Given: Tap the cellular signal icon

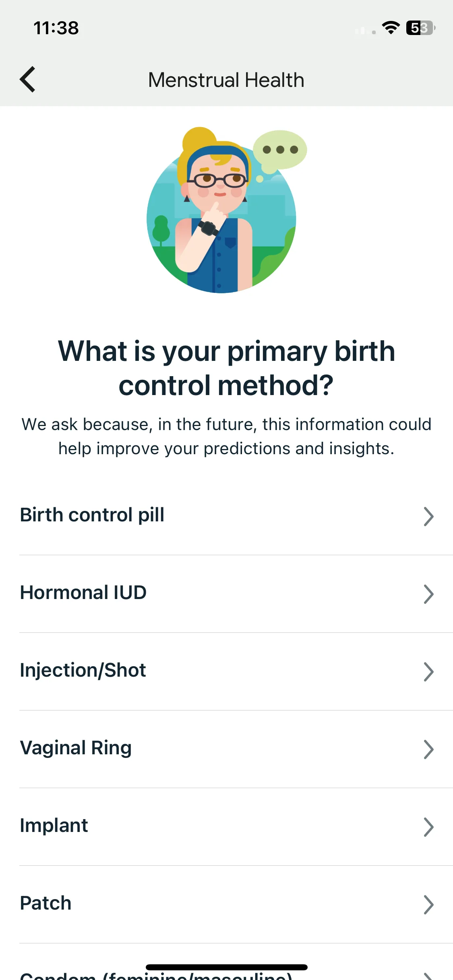Looking at the screenshot, I should pos(365,31).
